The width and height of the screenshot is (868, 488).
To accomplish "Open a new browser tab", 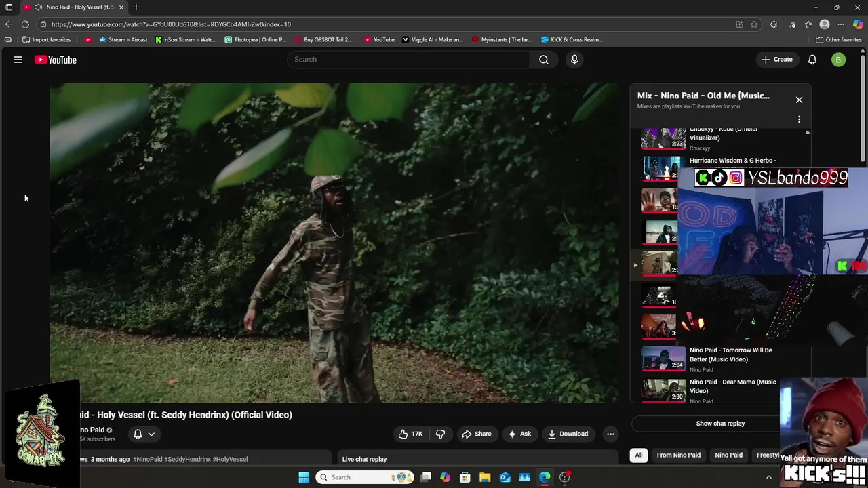I will (x=136, y=7).
